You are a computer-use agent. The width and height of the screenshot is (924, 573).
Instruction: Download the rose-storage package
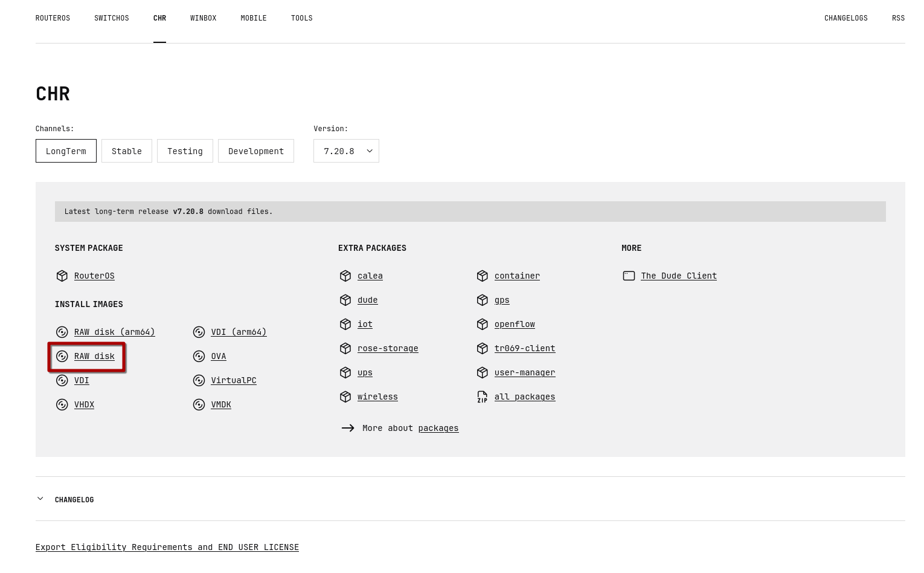388,348
